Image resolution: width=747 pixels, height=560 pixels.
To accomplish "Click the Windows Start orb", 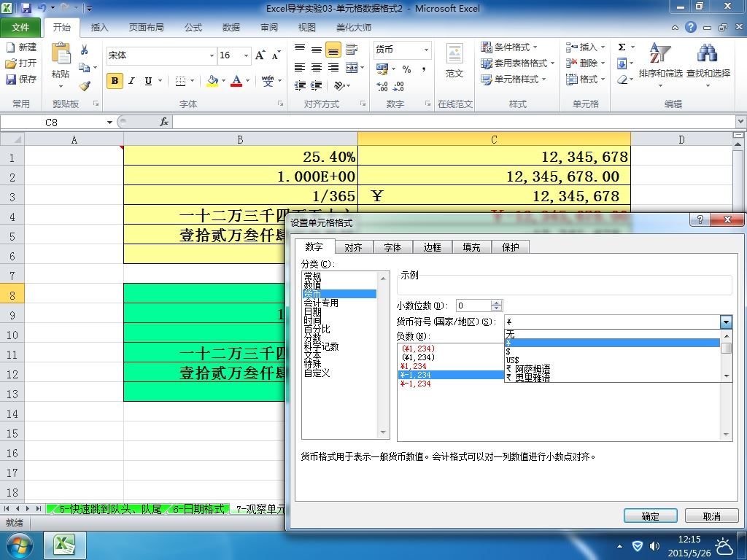I will click(x=20, y=545).
